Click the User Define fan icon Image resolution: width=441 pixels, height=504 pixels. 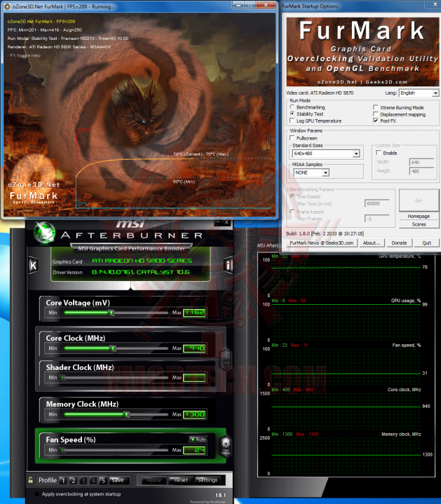(x=226, y=446)
